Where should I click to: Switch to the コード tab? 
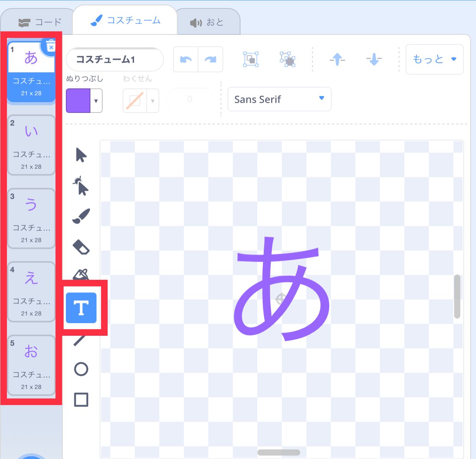click(x=40, y=22)
